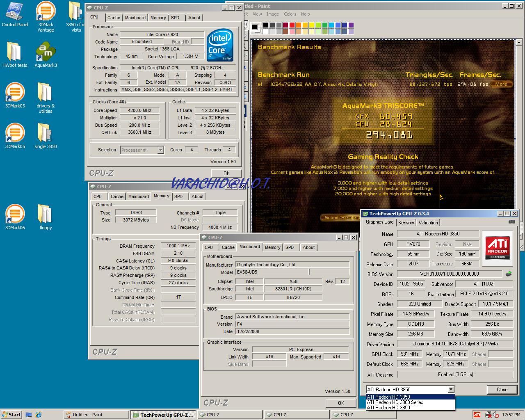Open the drivers & utilities folder

coord(46,98)
